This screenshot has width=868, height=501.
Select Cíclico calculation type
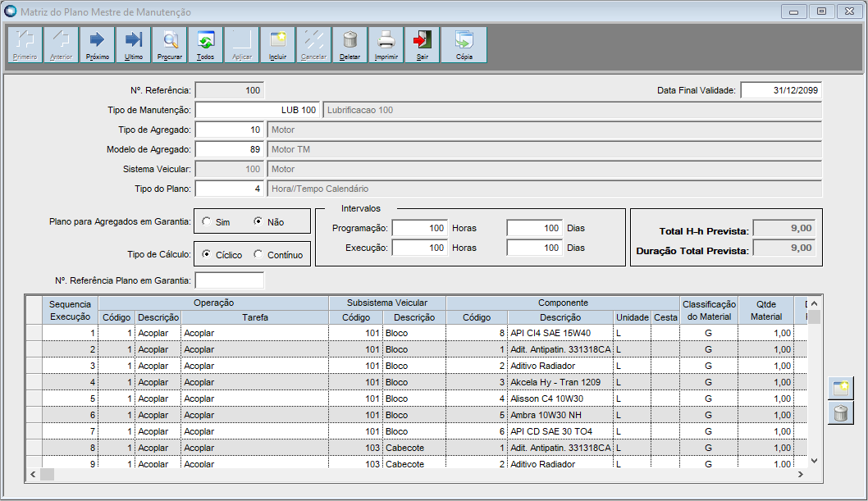coord(207,254)
